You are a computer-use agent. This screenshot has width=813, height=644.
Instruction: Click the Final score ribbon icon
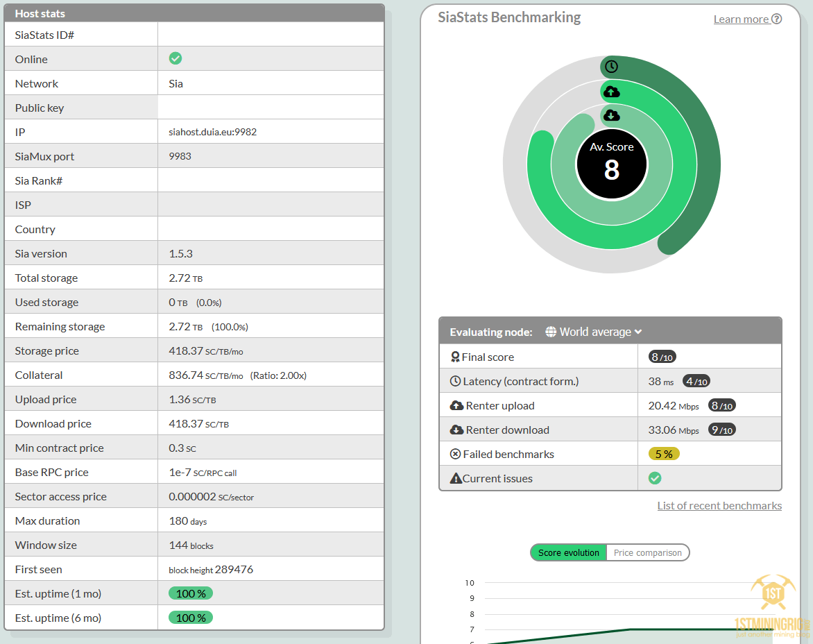point(455,357)
